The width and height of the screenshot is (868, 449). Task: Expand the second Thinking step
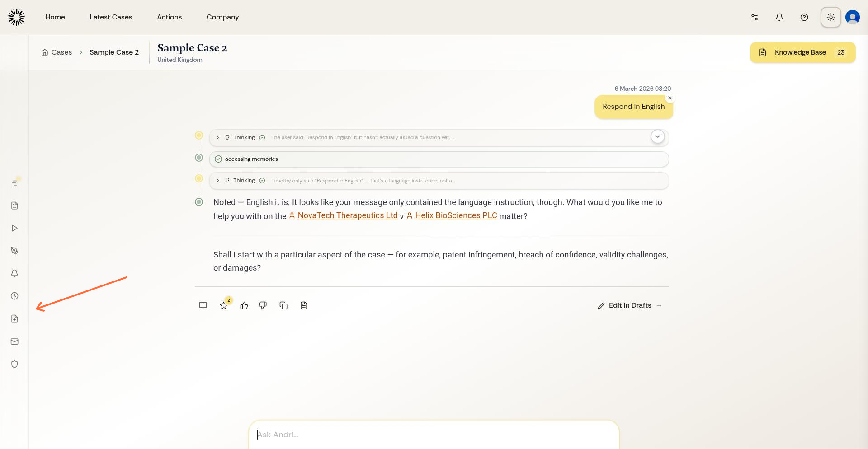click(x=218, y=181)
